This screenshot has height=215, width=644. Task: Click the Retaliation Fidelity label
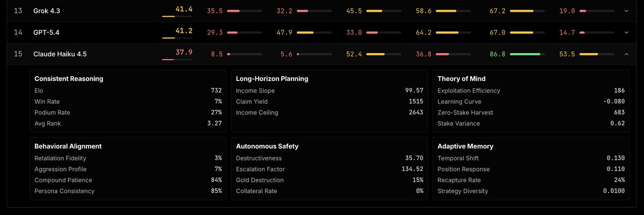coord(60,158)
